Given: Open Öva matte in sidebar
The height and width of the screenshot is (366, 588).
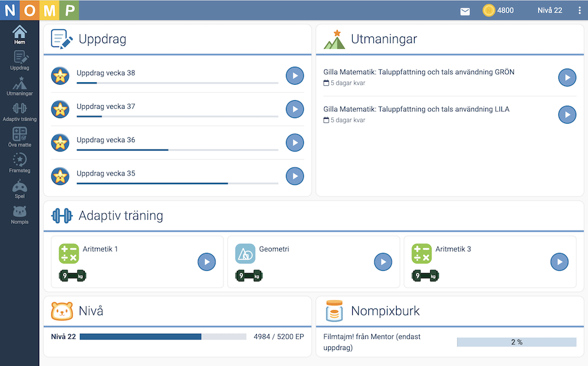Looking at the screenshot, I should pos(20,137).
